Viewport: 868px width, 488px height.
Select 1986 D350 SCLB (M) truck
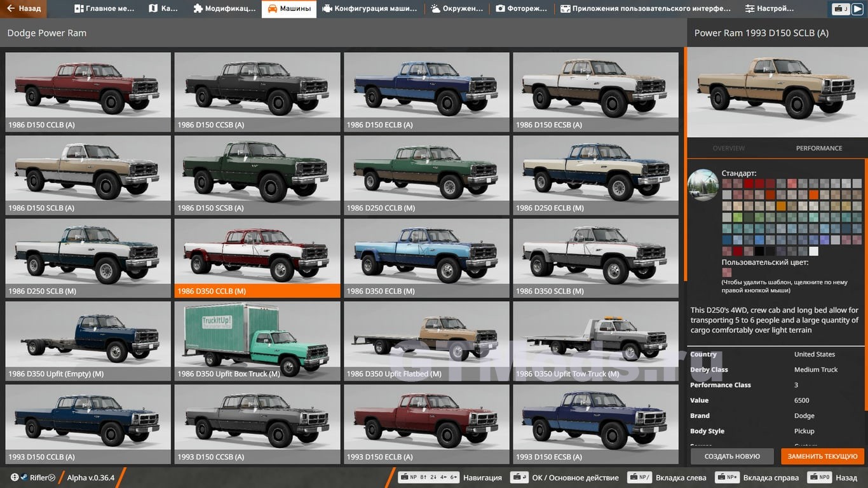click(x=596, y=258)
